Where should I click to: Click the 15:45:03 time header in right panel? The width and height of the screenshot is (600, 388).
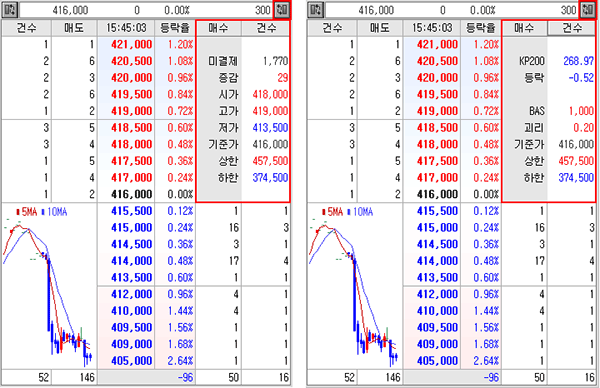coord(432,28)
